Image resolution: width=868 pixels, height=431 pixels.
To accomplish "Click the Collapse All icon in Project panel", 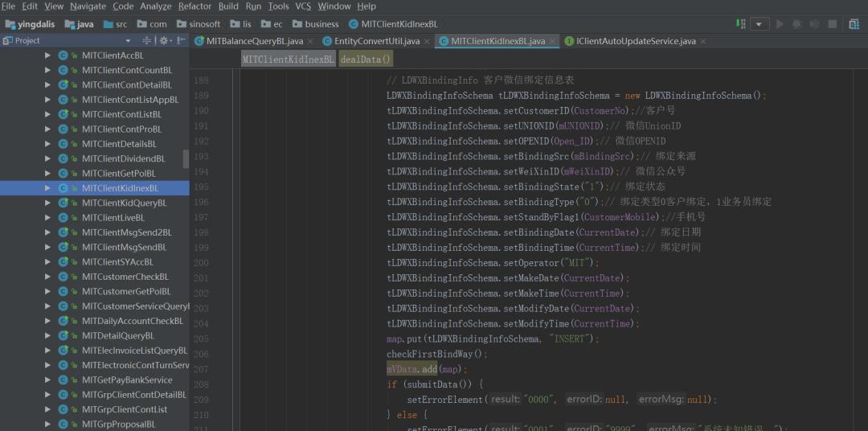I will [147, 40].
